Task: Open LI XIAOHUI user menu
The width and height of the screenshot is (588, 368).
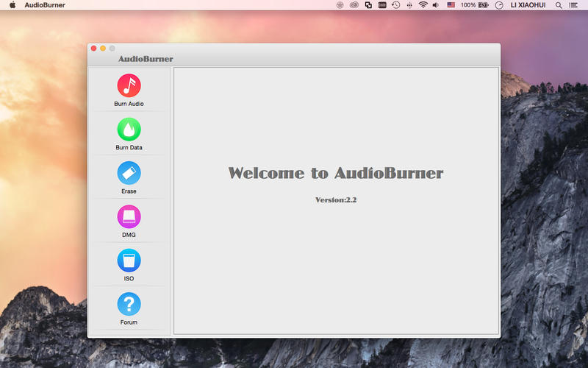Action: [x=528, y=5]
